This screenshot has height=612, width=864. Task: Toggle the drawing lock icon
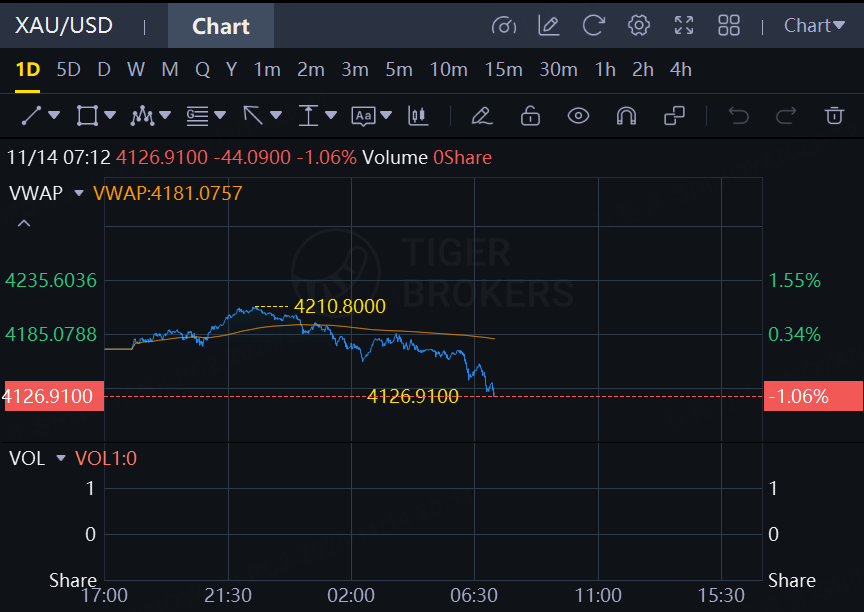(530, 116)
